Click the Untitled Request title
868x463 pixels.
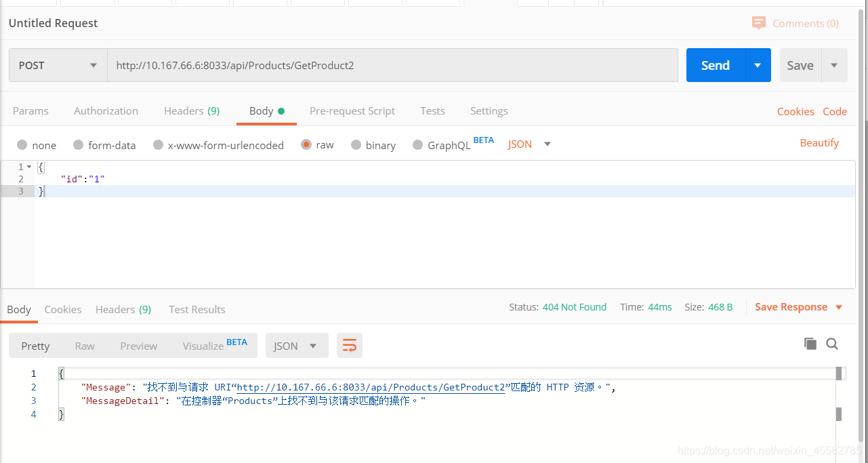pos(53,23)
